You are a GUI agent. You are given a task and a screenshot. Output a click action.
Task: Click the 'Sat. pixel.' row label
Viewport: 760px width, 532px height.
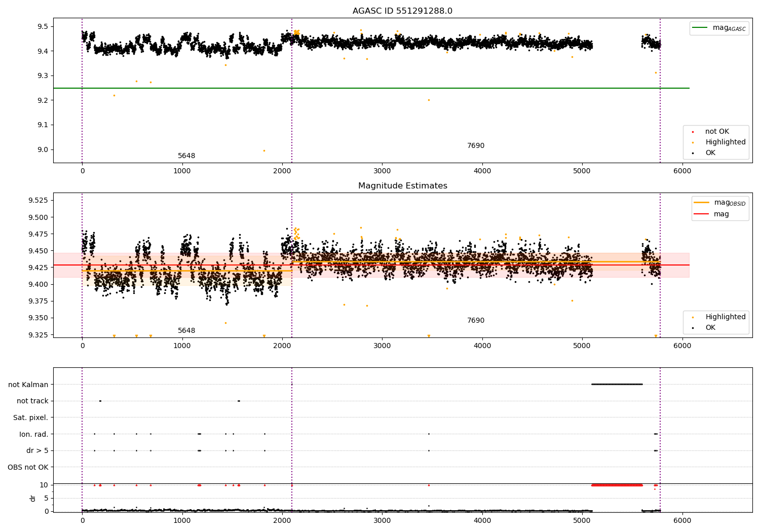coord(31,417)
